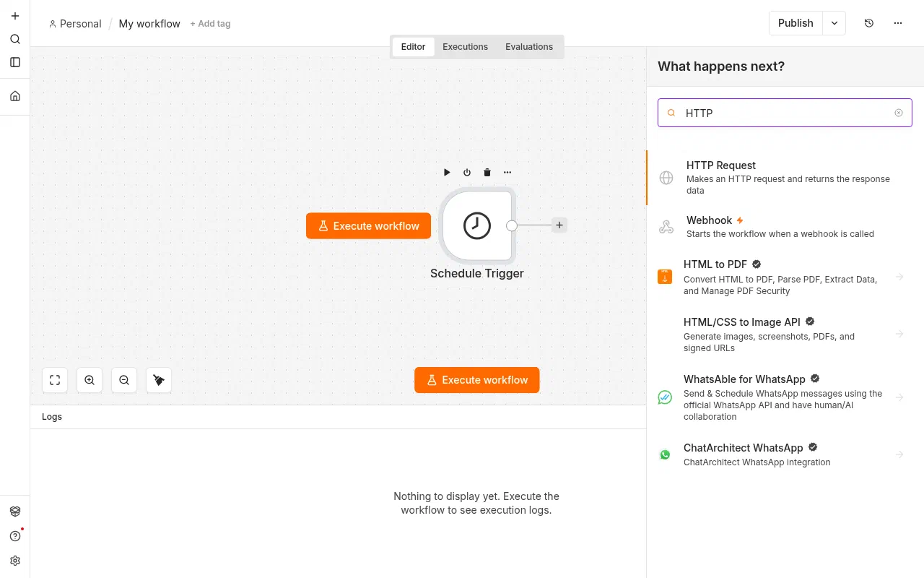Click the Schedule Trigger label
Screen dimensions: 924x578
click(477, 273)
